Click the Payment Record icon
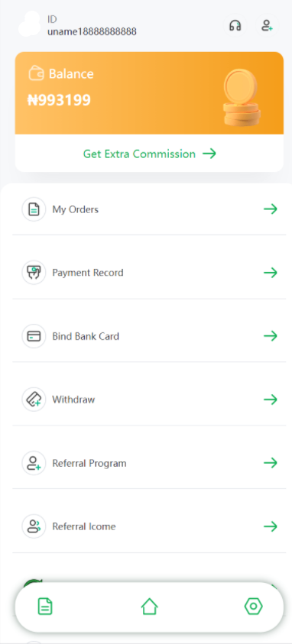Screen dimensions: 292x644 point(34,273)
